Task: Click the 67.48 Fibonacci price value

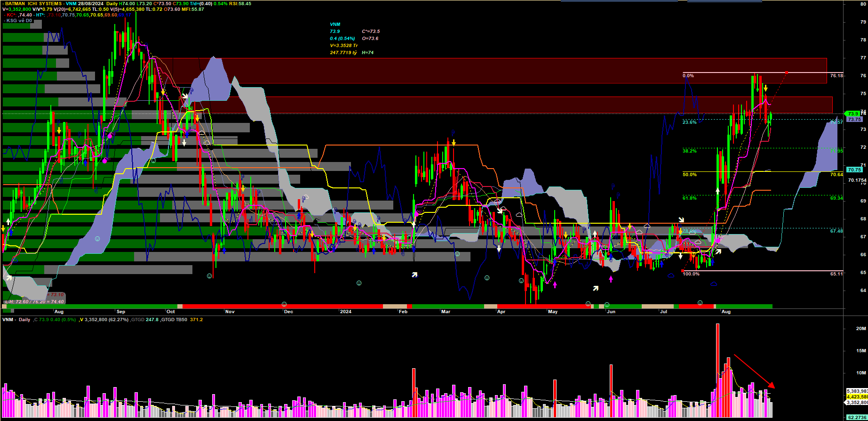Action: coord(836,231)
